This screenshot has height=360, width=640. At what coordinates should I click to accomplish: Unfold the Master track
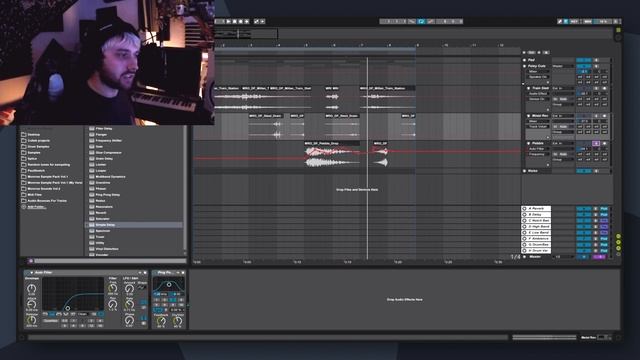point(524,257)
